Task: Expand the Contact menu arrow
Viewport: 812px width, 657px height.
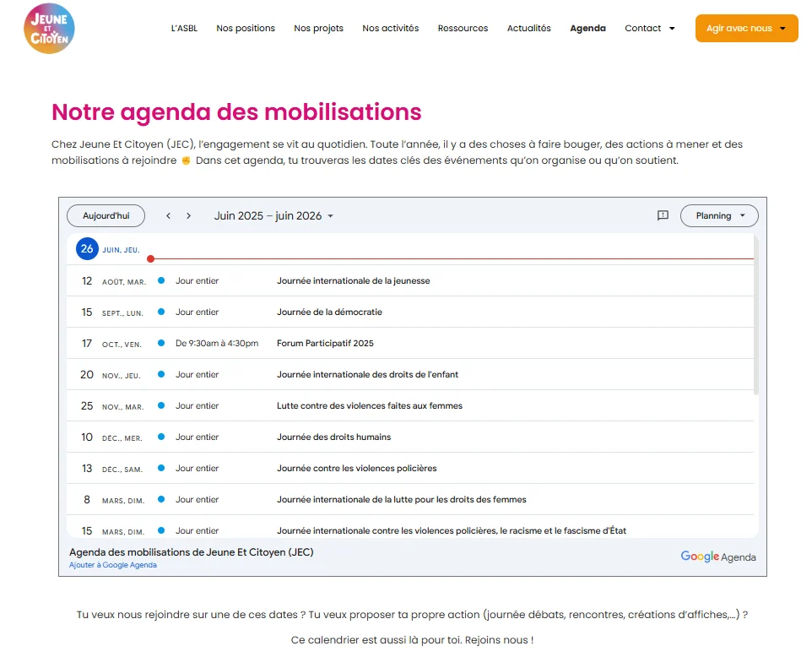Action: [672, 29]
